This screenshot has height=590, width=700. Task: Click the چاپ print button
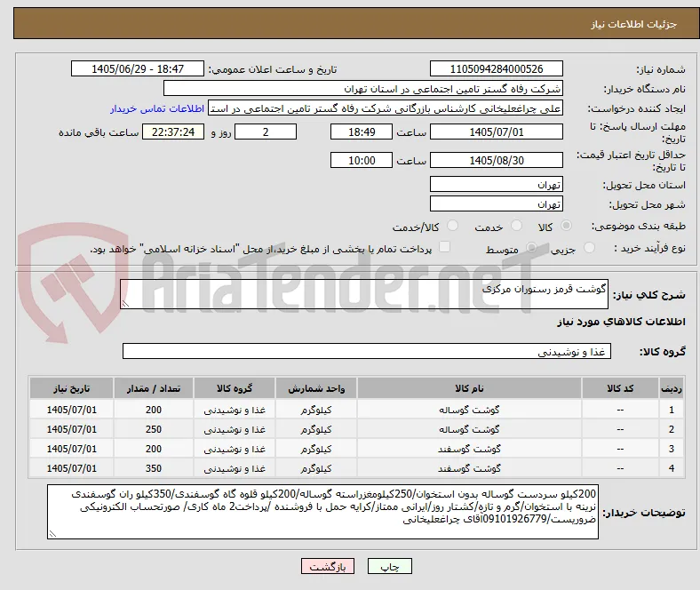click(390, 566)
